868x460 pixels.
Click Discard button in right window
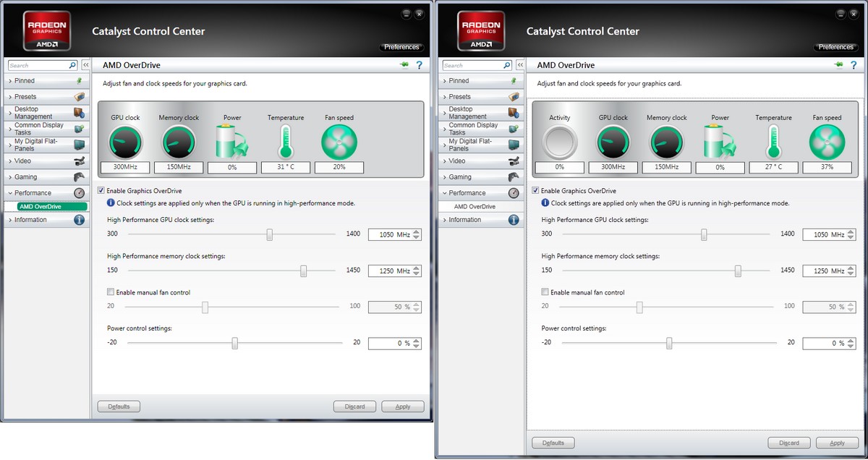click(788, 443)
